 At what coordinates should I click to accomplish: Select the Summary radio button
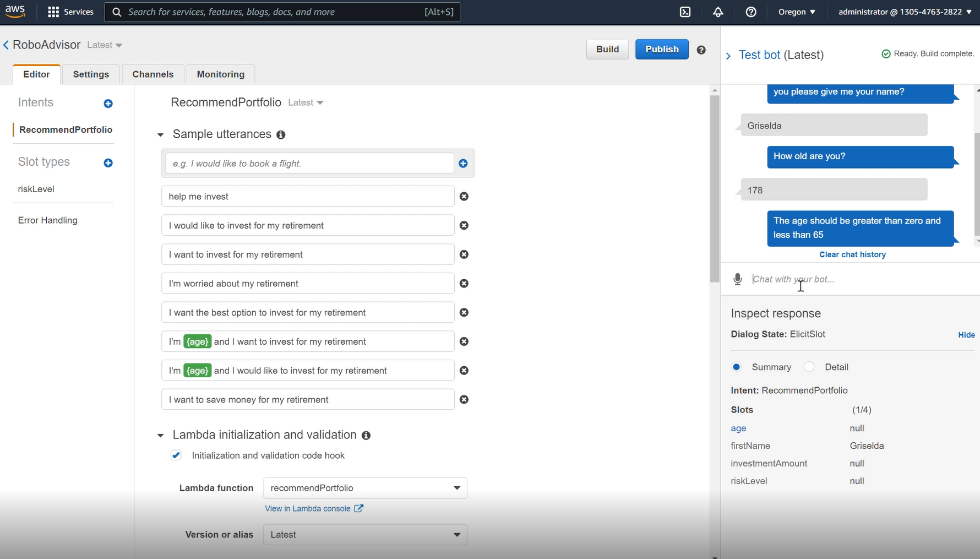point(737,367)
